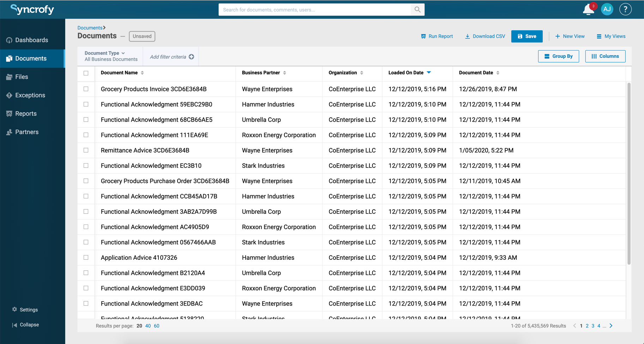Open the Files section from the sidebar
644x344 pixels.
(x=9, y=76)
